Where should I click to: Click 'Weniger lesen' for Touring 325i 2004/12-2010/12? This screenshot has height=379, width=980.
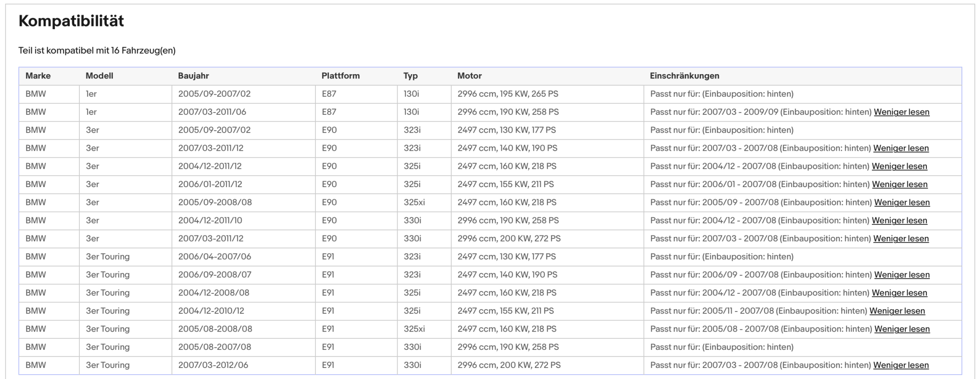click(x=897, y=311)
